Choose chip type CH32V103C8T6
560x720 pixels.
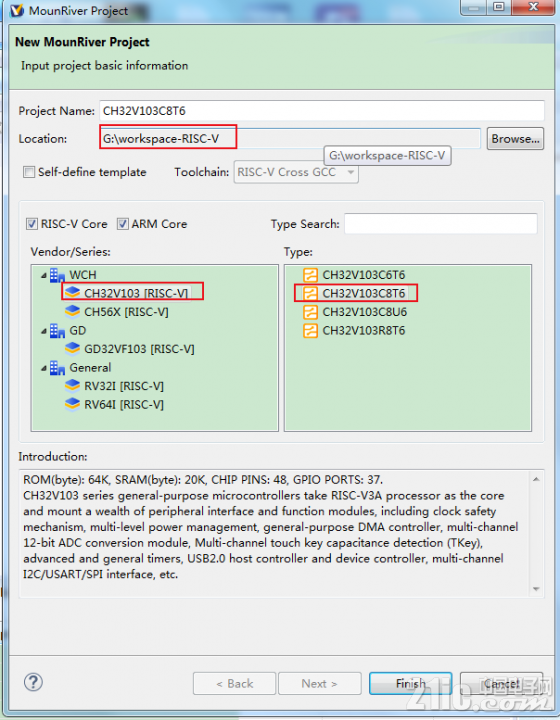(364, 293)
